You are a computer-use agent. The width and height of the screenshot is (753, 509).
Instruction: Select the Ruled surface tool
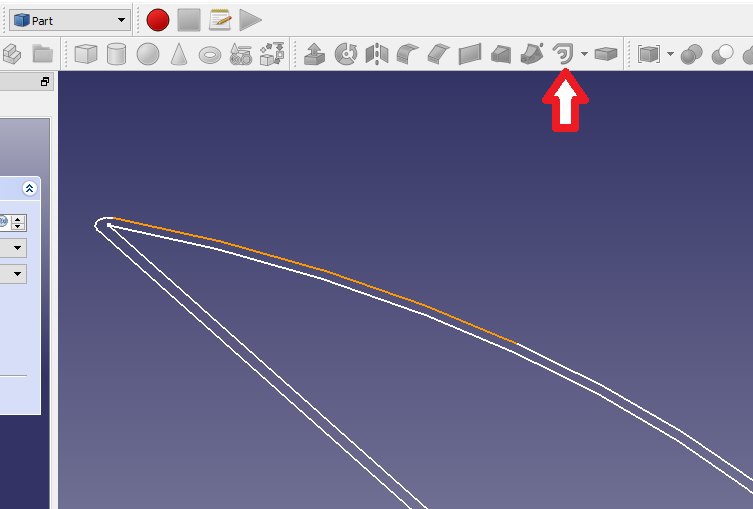[470, 54]
